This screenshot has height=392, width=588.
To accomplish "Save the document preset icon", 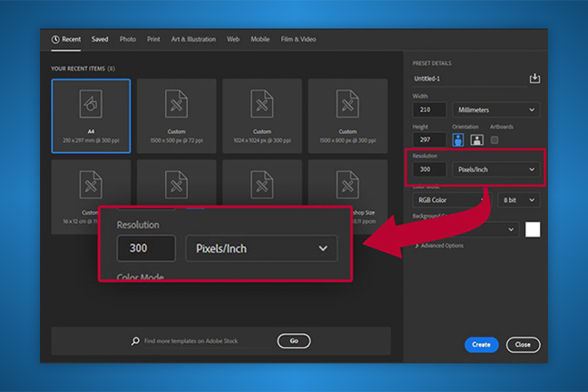I will click(535, 78).
